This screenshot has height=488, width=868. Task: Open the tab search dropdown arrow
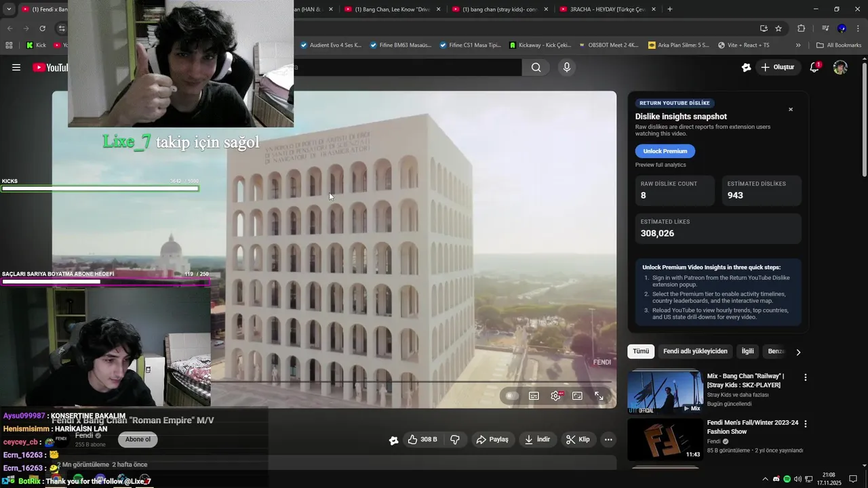point(9,9)
